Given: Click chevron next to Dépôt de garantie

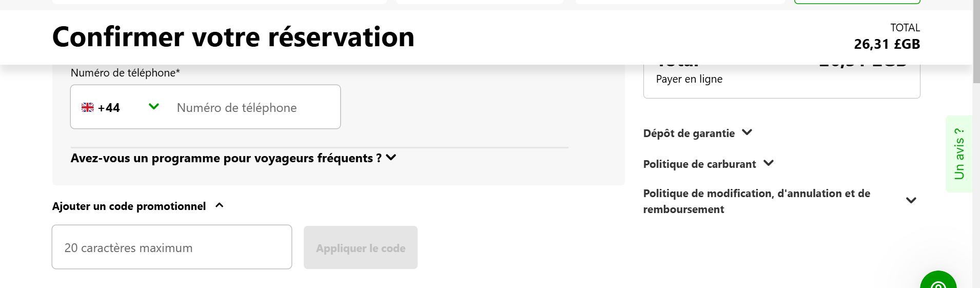Looking at the screenshot, I should (x=747, y=132).
